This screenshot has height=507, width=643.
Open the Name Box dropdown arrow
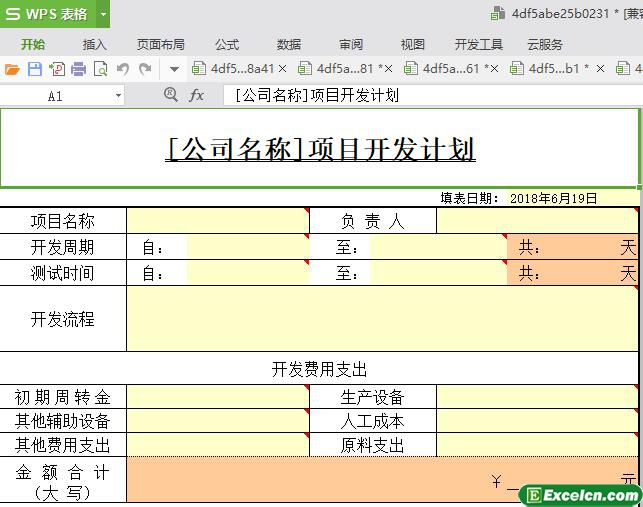[x=118, y=96]
